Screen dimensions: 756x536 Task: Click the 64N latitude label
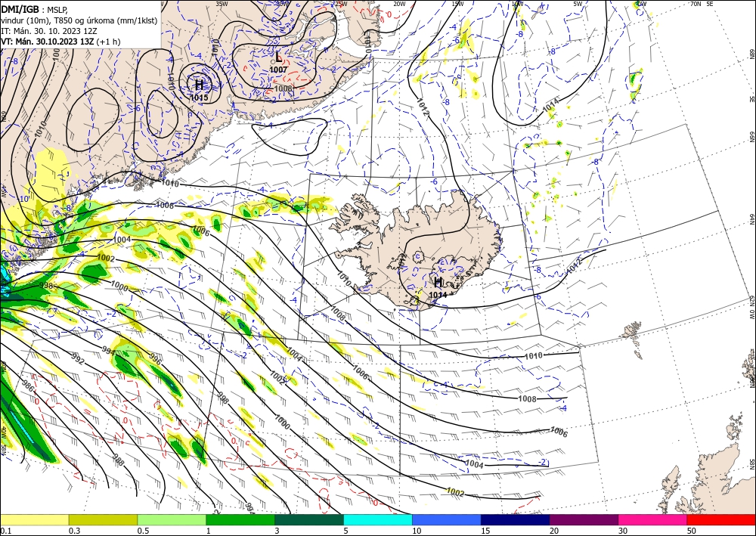coord(751,219)
